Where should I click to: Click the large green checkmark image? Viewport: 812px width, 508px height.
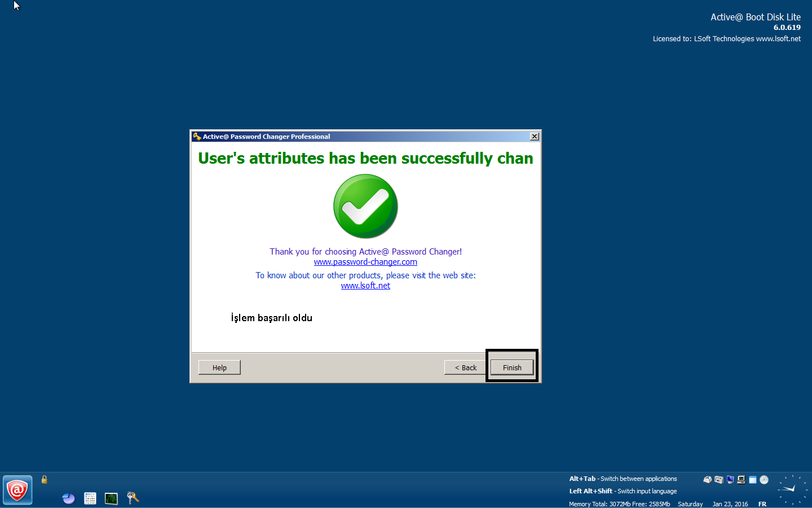365,206
